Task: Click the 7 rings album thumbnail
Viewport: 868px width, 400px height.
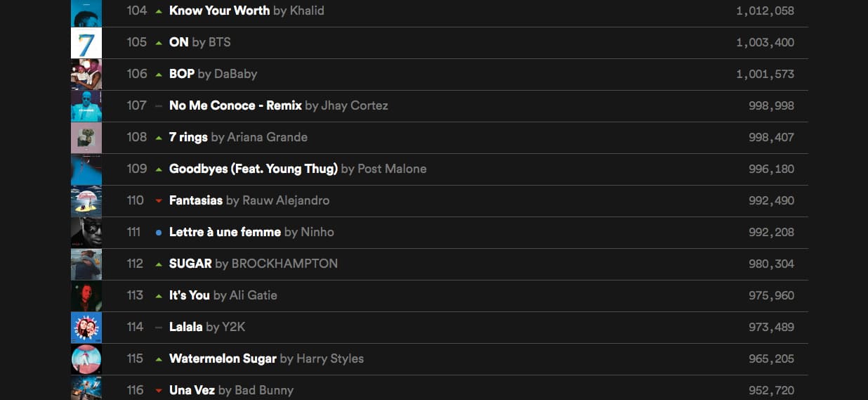Action: [86, 138]
